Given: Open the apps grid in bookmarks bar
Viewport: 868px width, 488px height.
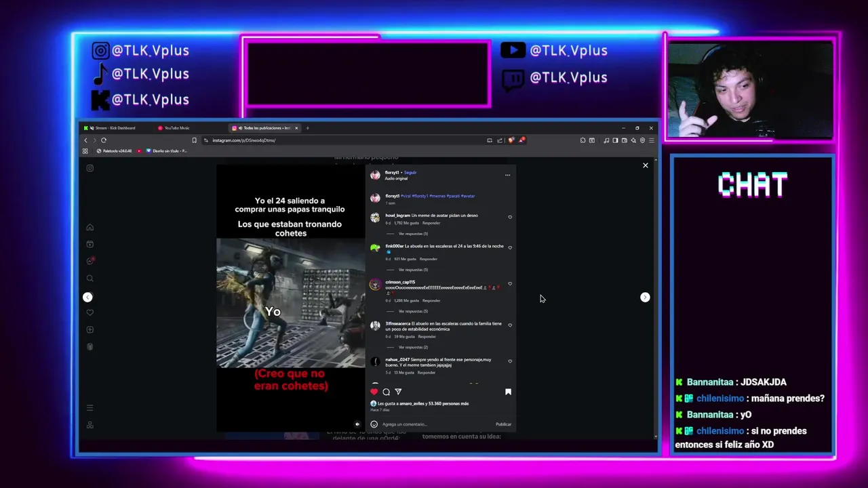Looking at the screenshot, I should pos(85,151).
